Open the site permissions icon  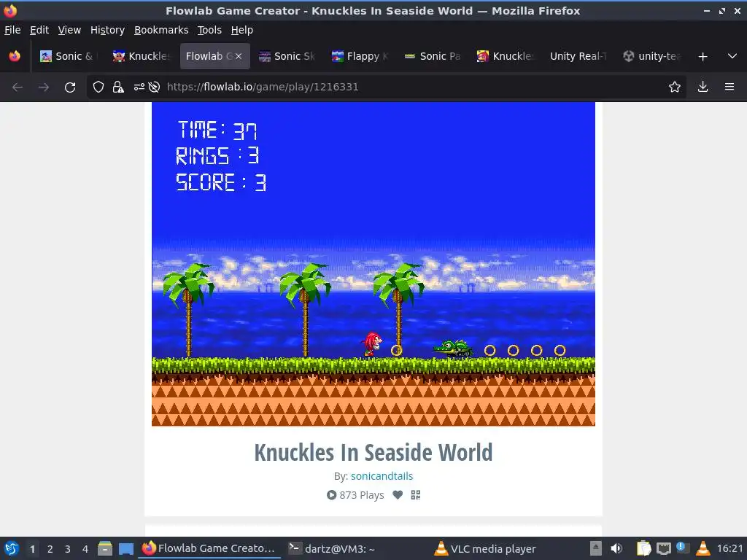click(139, 87)
